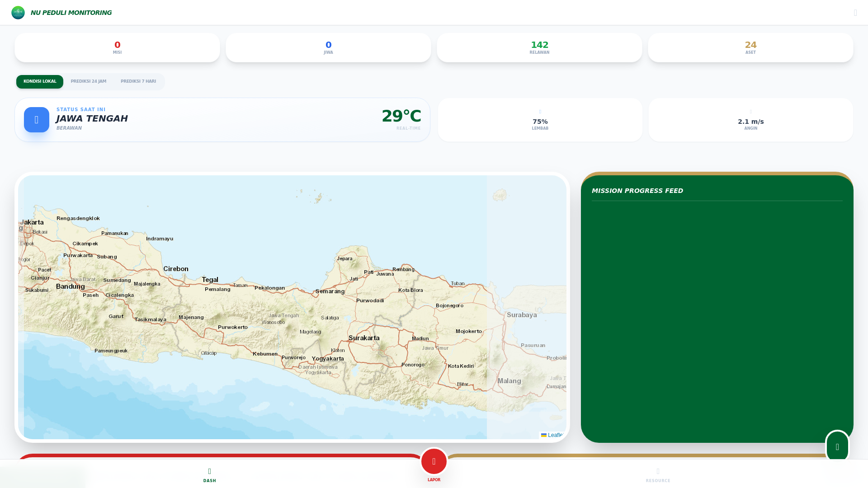Click the humidity icon above 75%
Viewport: 868px width, 488px height.
[540, 112]
